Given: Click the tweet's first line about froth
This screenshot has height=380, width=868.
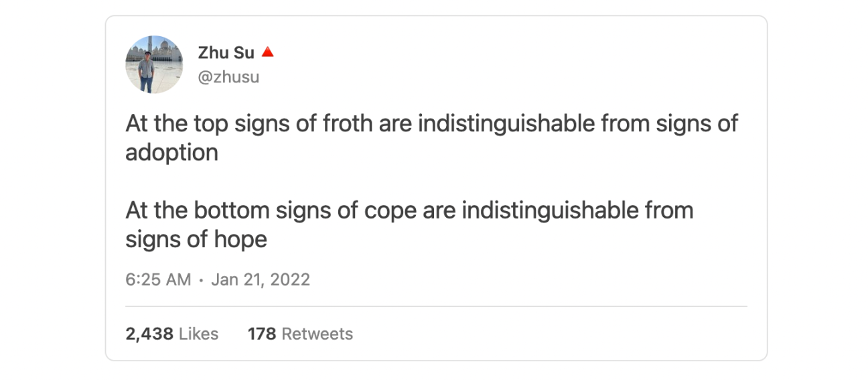Looking at the screenshot, I should point(431,124).
